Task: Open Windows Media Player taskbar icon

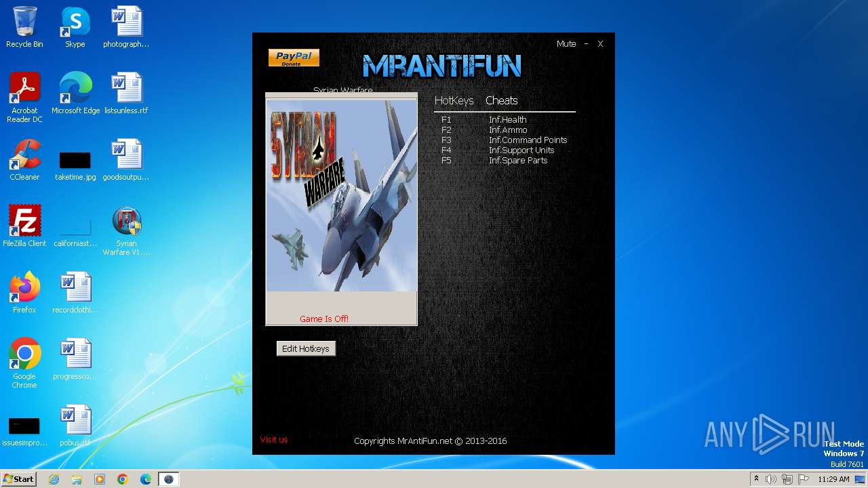Action: (100, 479)
